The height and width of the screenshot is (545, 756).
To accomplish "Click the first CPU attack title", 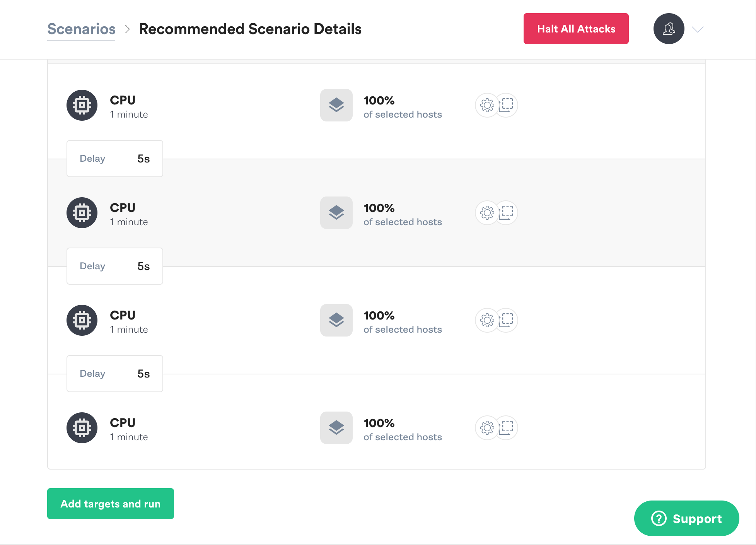I will pos(123,100).
